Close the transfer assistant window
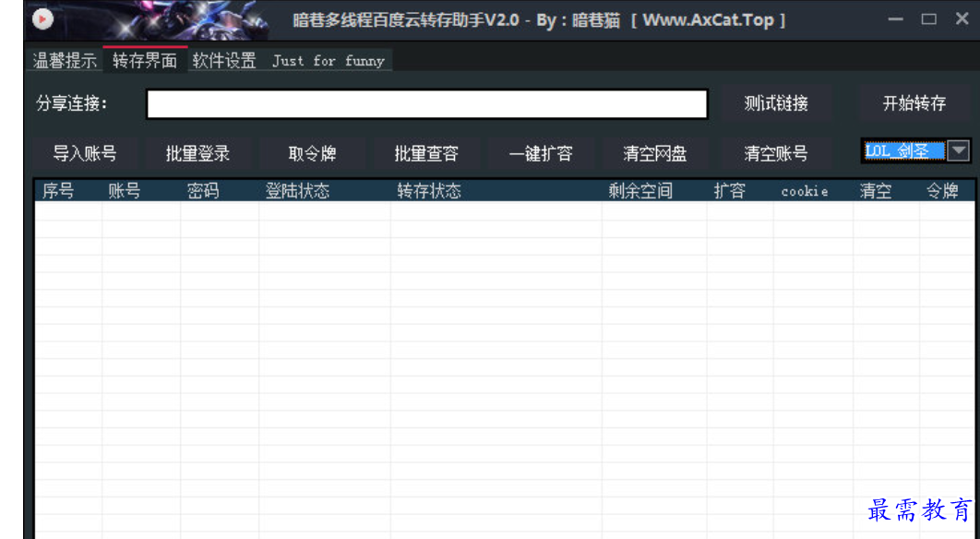This screenshot has width=980, height=539. (x=962, y=18)
